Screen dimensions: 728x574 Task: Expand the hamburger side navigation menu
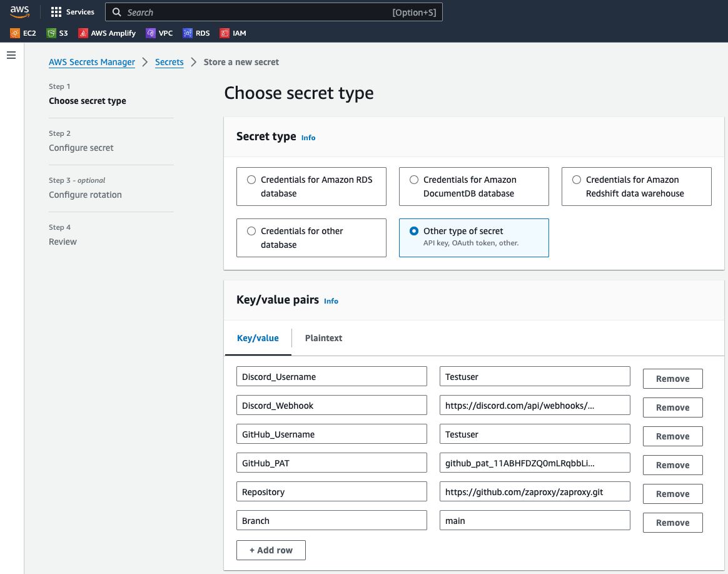pyautogui.click(x=12, y=55)
